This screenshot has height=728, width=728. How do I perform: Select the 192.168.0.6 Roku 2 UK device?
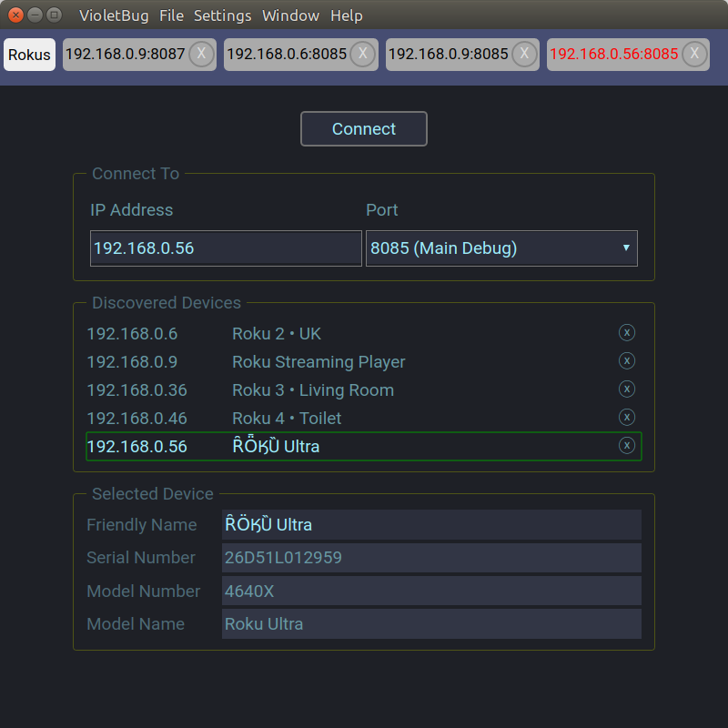point(363,333)
